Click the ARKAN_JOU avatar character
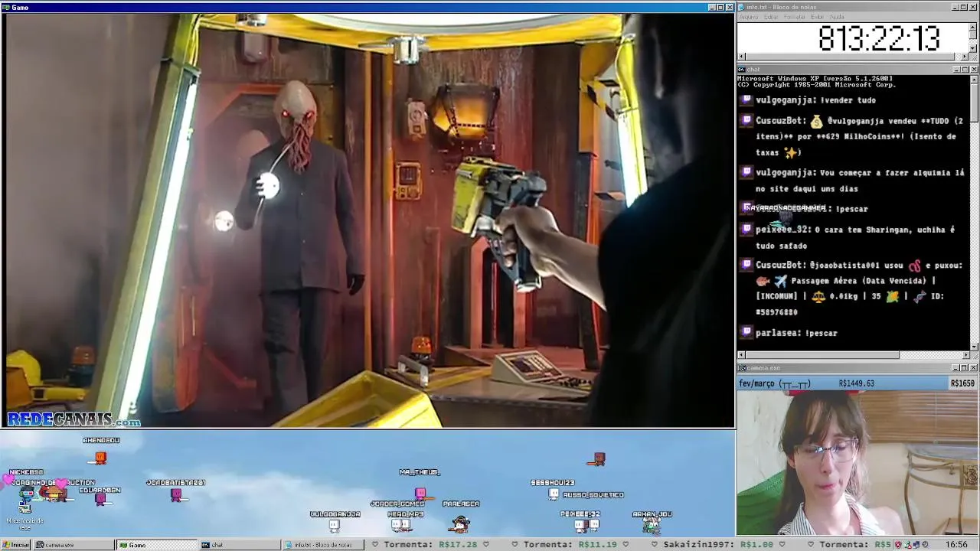This screenshot has width=980, height=551. pyautogui.click(x=652, y=525)
